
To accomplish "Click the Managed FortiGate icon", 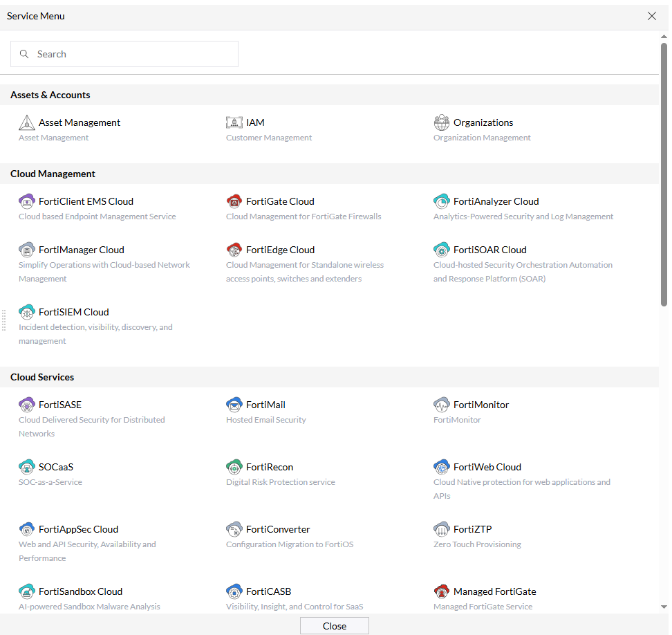I will coord(442,591).
